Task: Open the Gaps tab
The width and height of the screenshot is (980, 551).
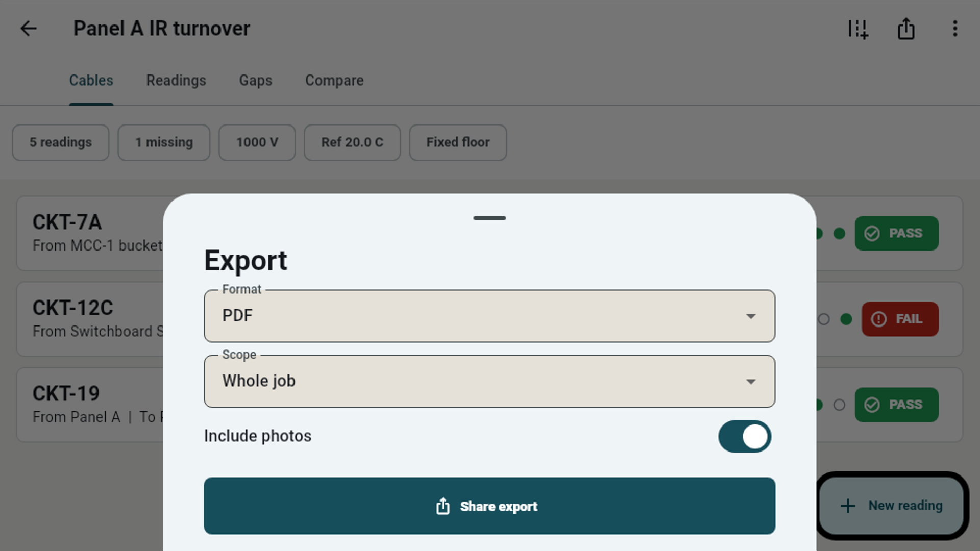Action: [x=256, y=80]
